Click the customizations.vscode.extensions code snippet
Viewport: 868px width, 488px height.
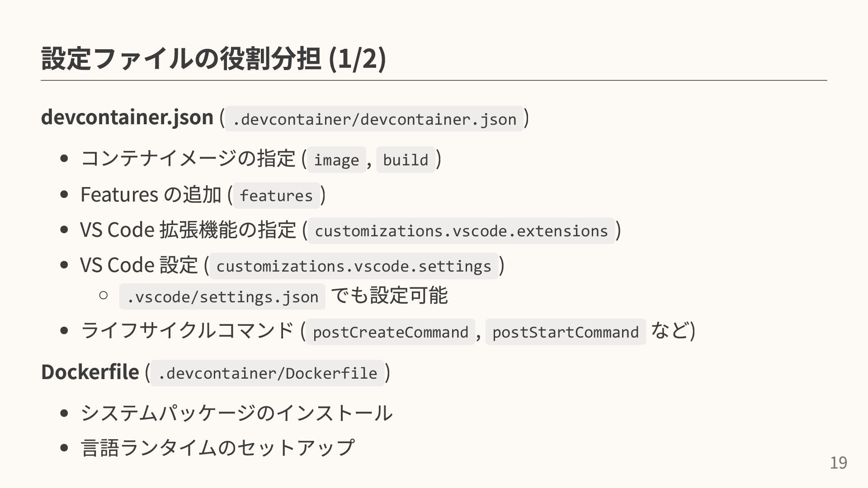(x=461, y=231)
